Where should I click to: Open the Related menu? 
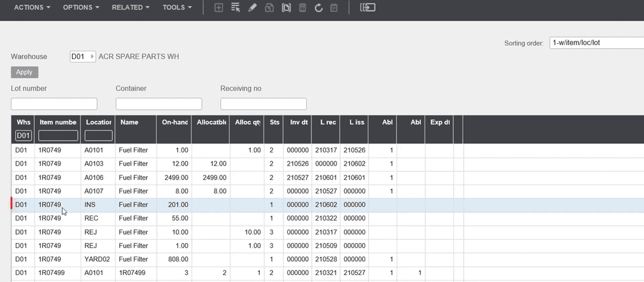(x=131, y=8)
